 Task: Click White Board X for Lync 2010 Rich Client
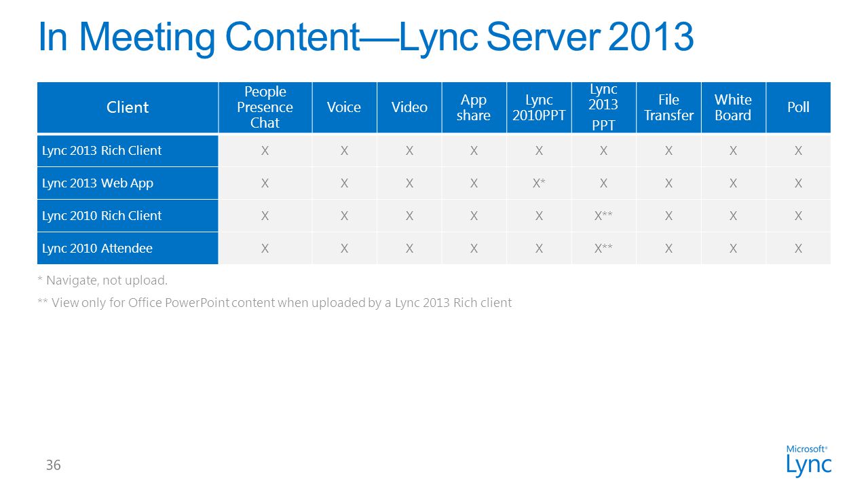pyautogui.click(x=733, y=216)
